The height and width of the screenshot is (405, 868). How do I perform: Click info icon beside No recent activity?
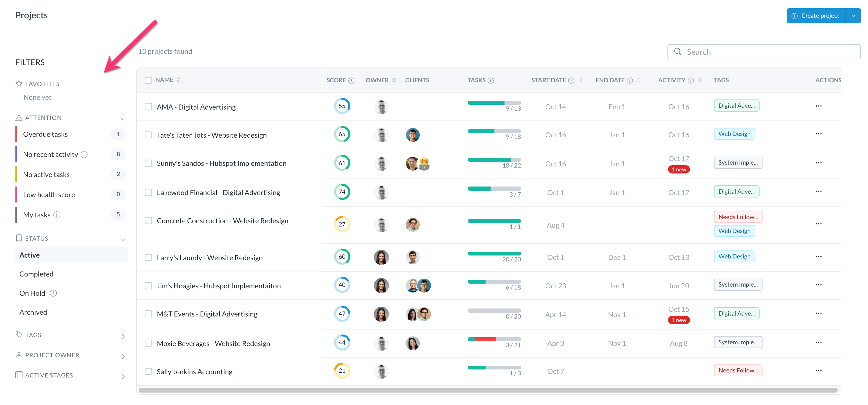coord(84,155)
